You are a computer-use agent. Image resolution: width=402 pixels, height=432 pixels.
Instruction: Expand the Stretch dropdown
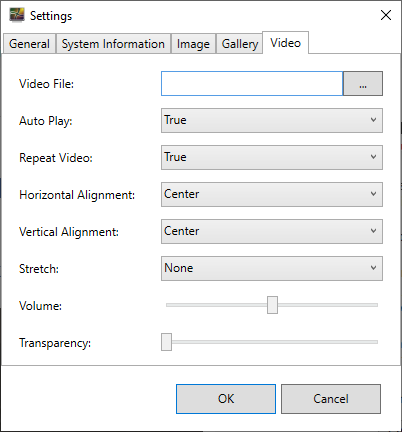click(x=272, y=268)
